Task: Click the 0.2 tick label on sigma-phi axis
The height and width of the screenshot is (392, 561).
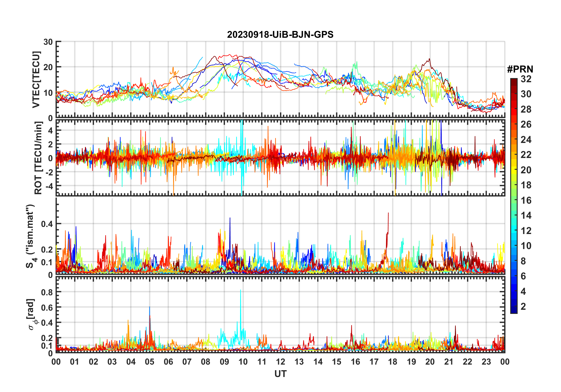Action: tap(47, 338)
